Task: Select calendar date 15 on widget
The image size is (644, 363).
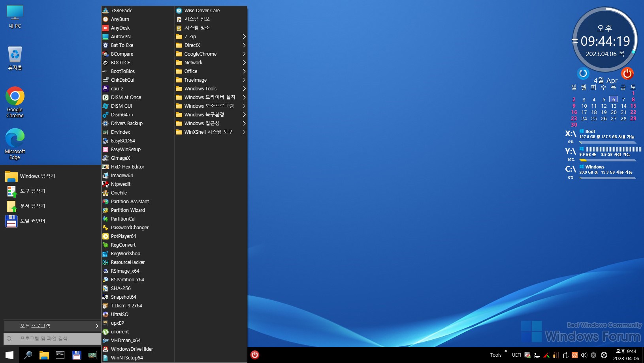Action: coord(633,106)
